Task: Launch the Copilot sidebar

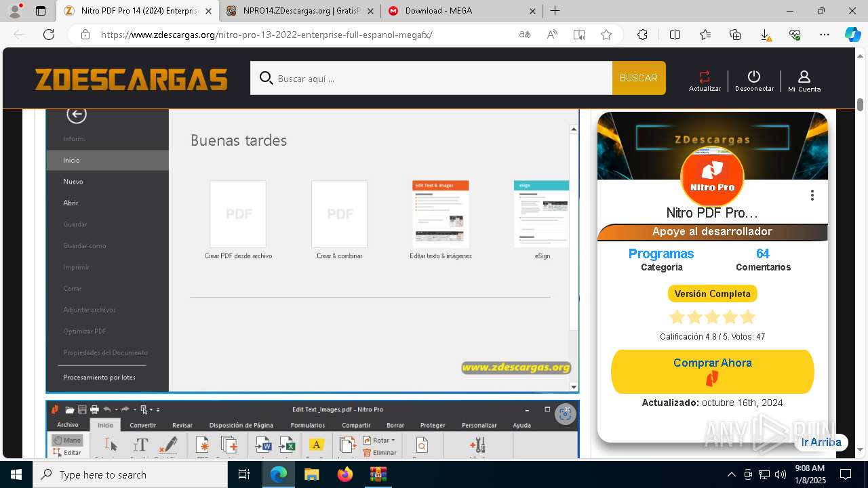Action: coord(852,35)
